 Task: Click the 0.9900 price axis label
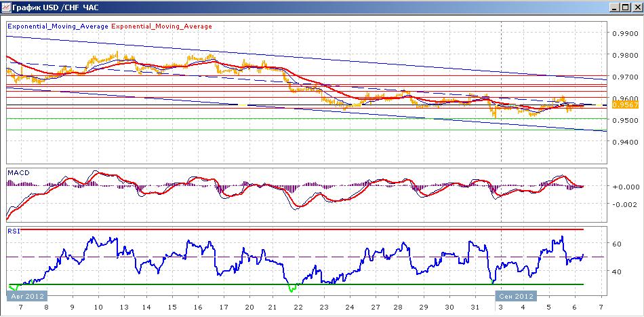coord(622,34)
